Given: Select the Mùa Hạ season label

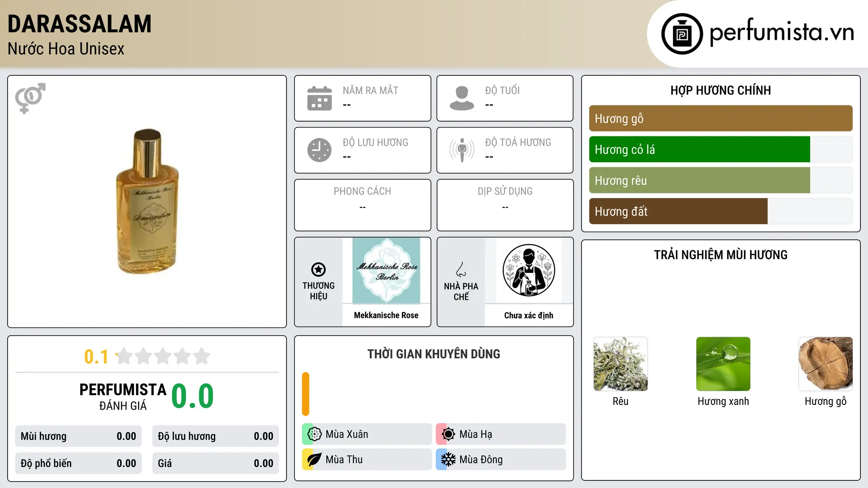Looking at the screenshot, I should coord(476,434).
